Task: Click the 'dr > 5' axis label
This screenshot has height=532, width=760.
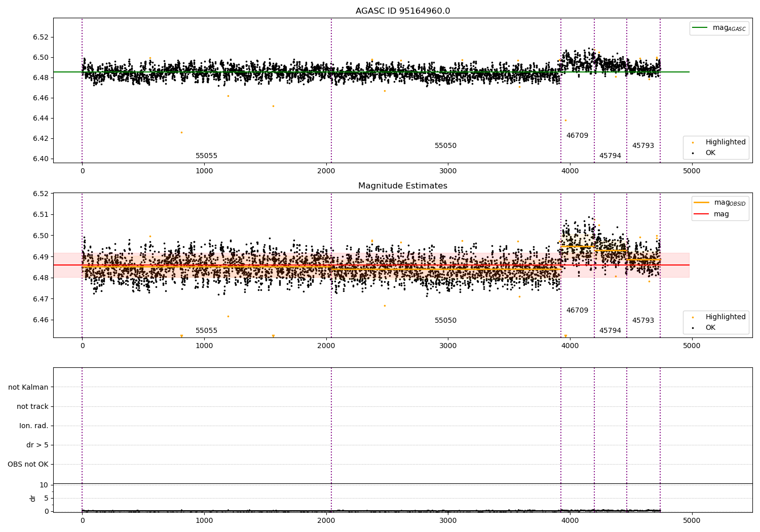Action: point(37,445)
